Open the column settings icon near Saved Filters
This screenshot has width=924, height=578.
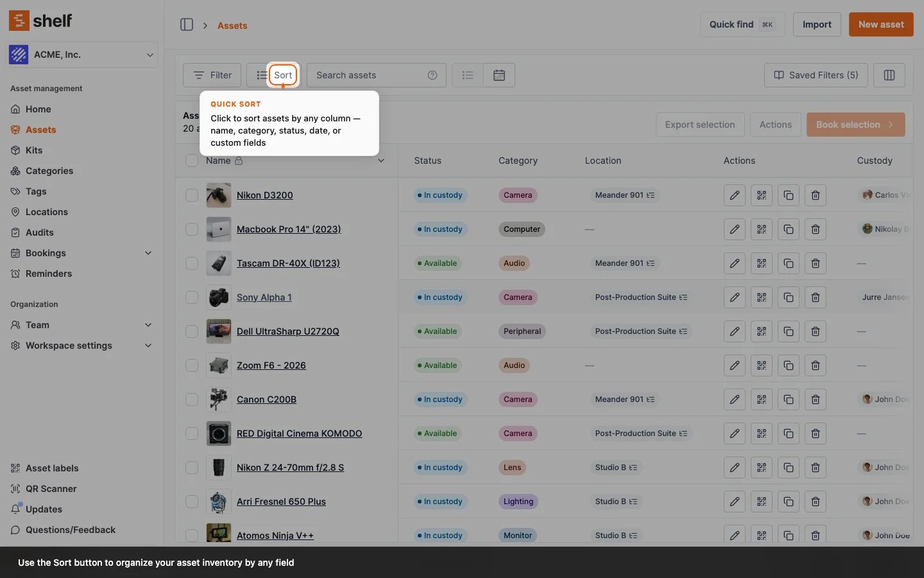pyautogui.click(x=889, y=75)
